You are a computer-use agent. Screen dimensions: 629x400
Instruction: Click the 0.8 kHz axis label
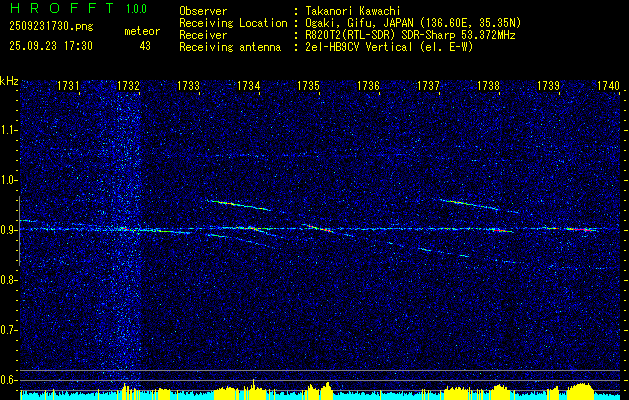[x=9, y=280]
